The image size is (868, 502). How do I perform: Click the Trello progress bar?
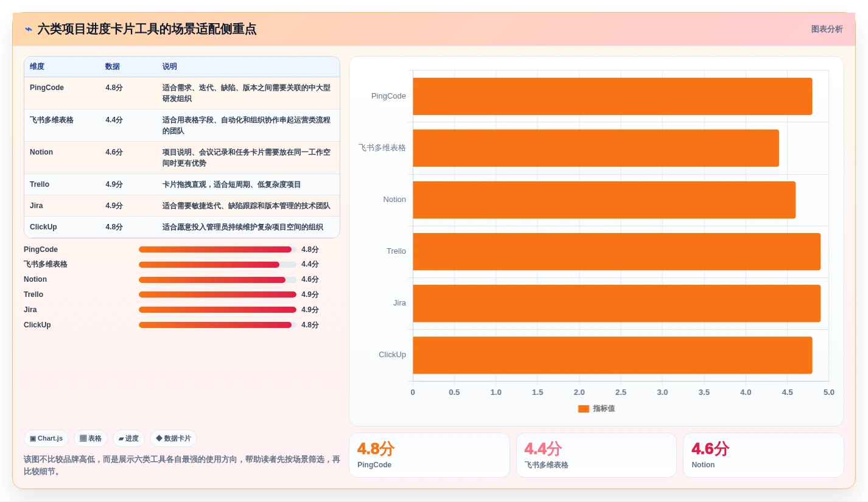coord(217,295)
